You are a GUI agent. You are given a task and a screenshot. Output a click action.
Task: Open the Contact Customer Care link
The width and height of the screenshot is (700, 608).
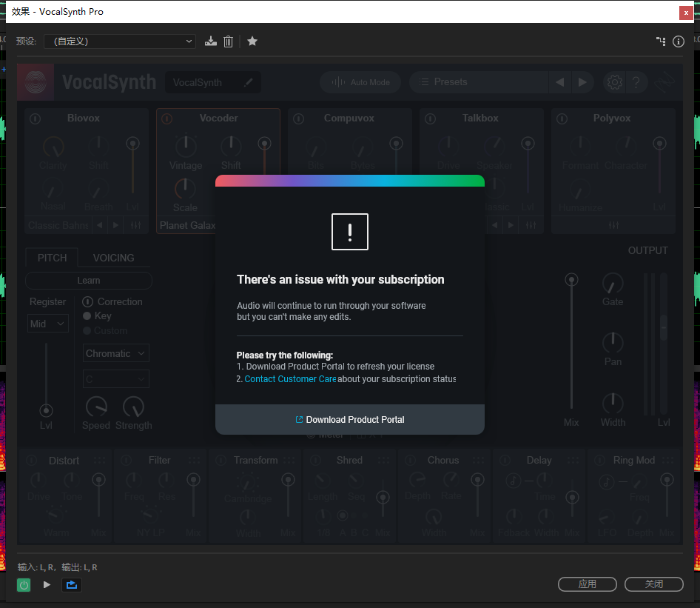[290, 379]
